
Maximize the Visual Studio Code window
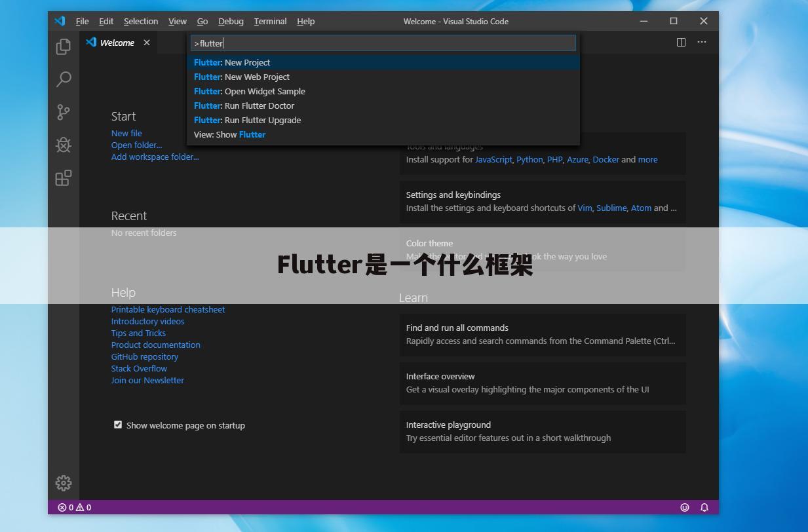pyautogui.click(x=674, y=21)
